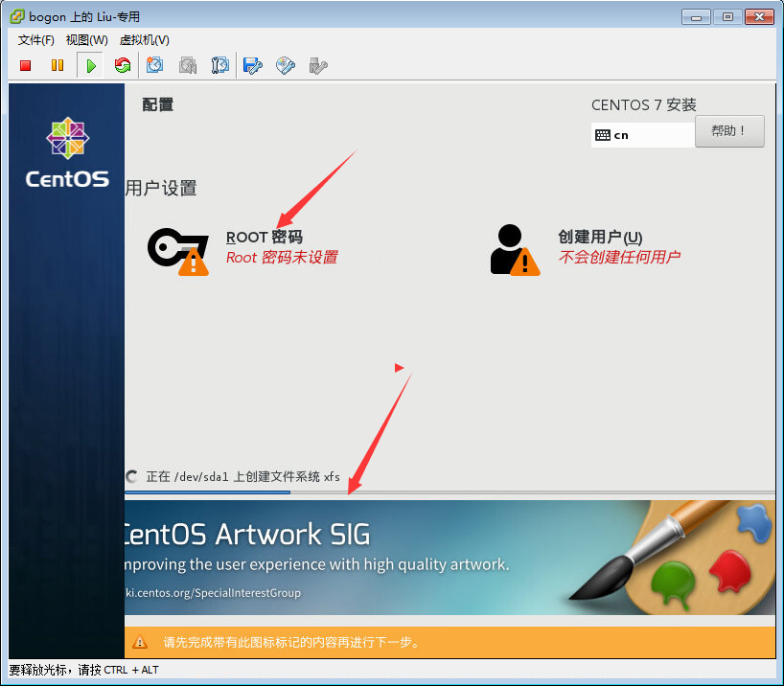Click the VMware console title bar icon
The height and width of the screenshot is (686, 784).
pos(17,16)
